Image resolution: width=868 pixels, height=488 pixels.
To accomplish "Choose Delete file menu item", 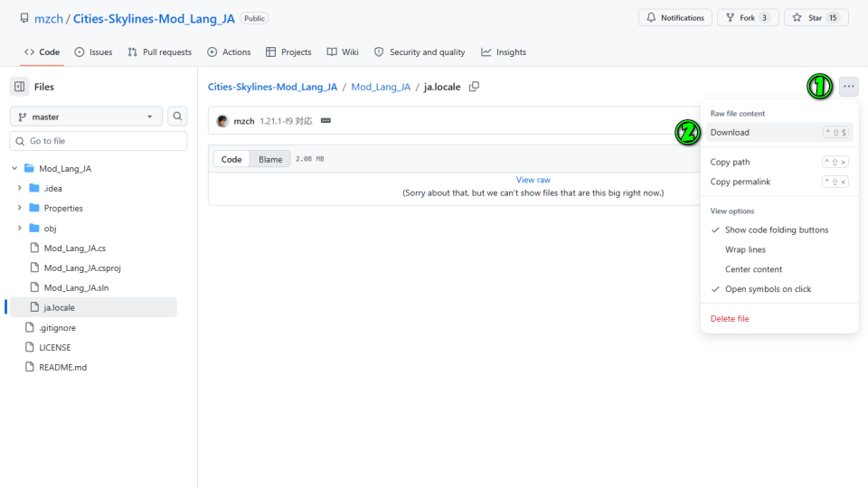I will 779,319.
